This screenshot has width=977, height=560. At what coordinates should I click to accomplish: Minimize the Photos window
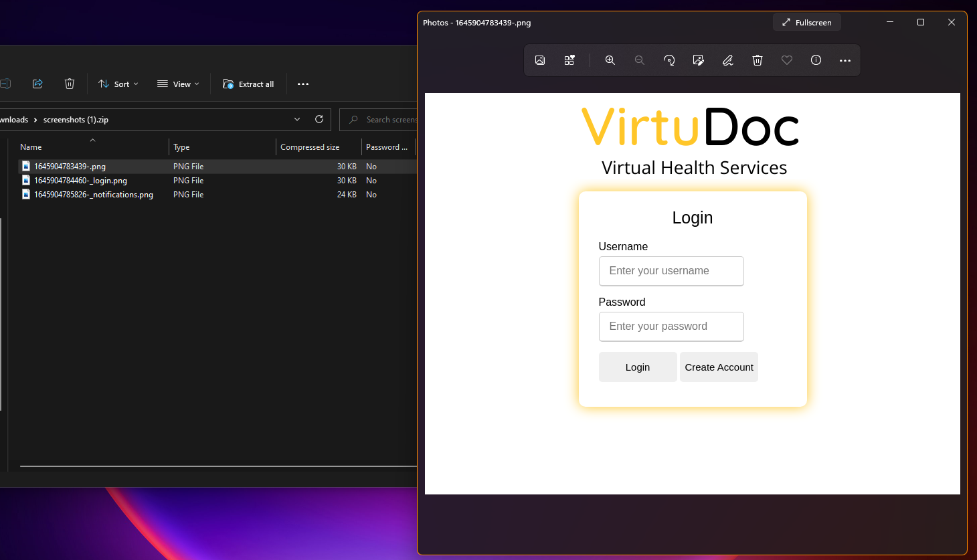click(x=890, y=22)
